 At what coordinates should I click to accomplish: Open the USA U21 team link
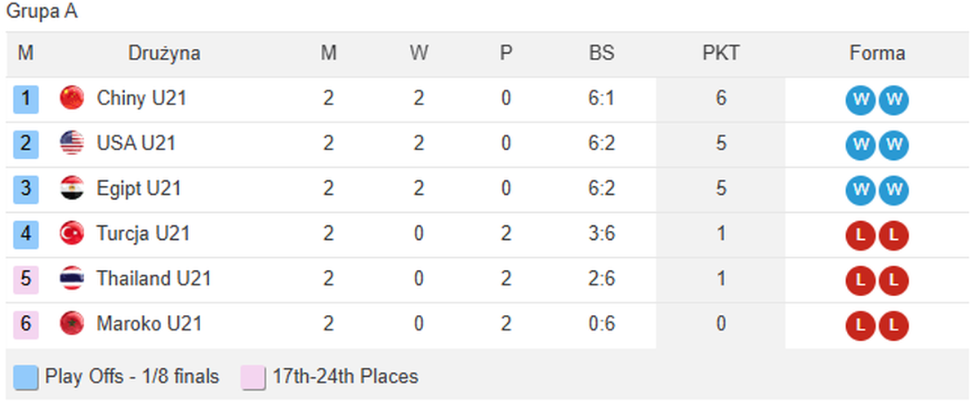[136, 144]
